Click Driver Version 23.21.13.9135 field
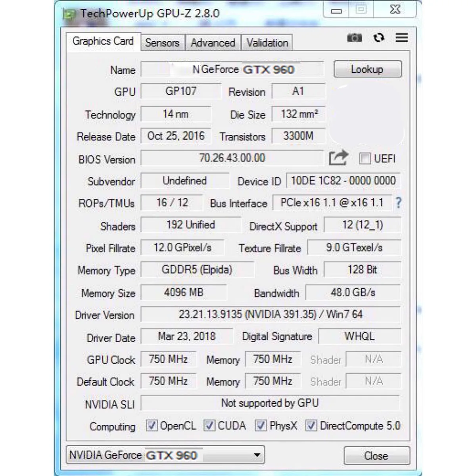476x476 pixels. [x=271, y=315]
